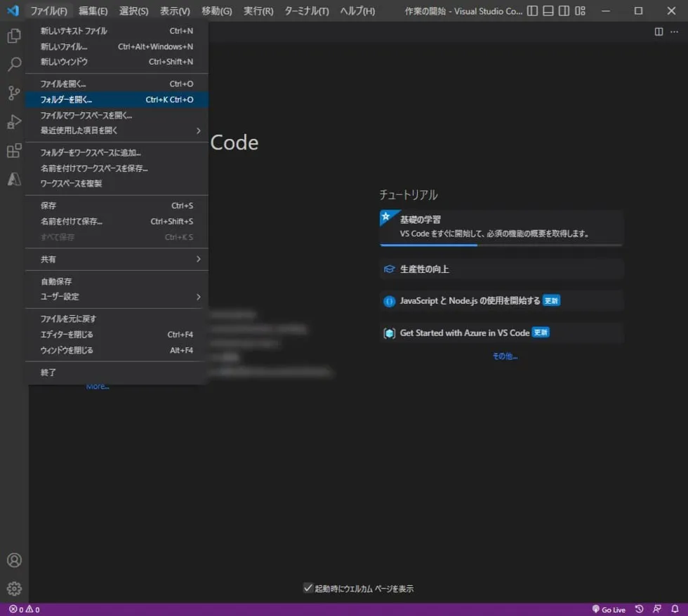The image size is (688, 616).
Task: Open Customize Layout icon
Action: pyautogui.click(x=580, y=11)
